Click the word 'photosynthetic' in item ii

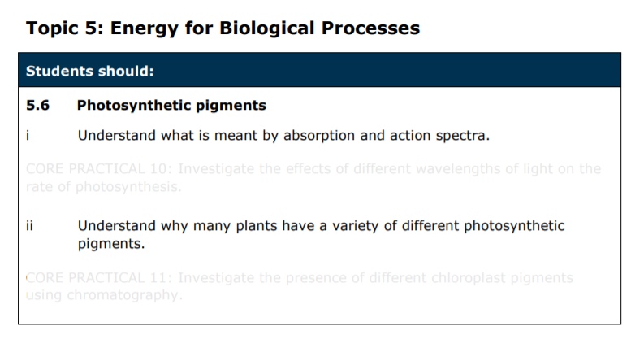(514, 227)
